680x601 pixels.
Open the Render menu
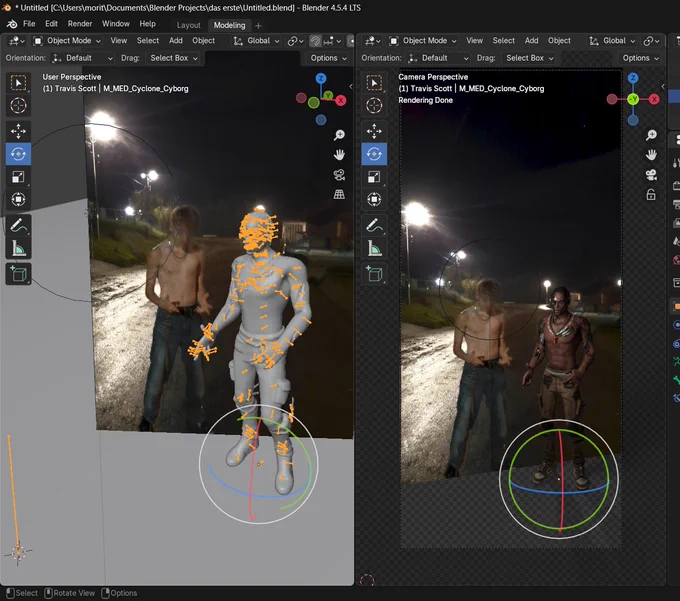tap(80, 24)
